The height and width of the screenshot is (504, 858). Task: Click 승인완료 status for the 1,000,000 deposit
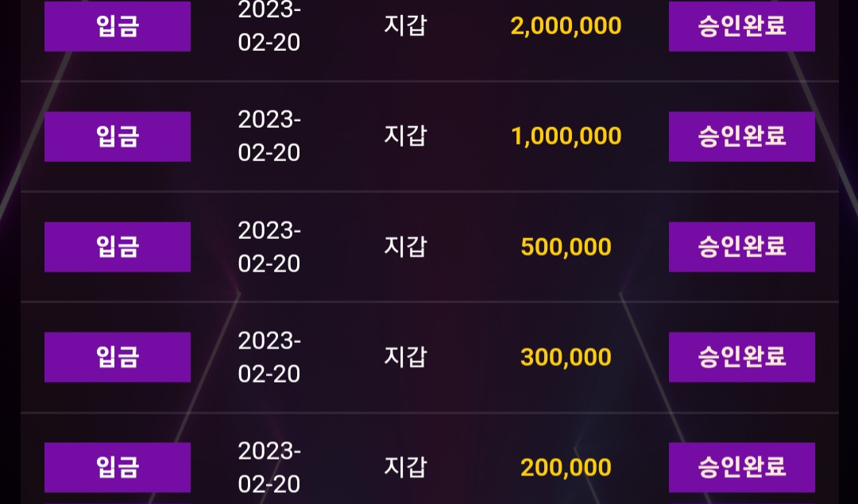[x=741, y=137]
